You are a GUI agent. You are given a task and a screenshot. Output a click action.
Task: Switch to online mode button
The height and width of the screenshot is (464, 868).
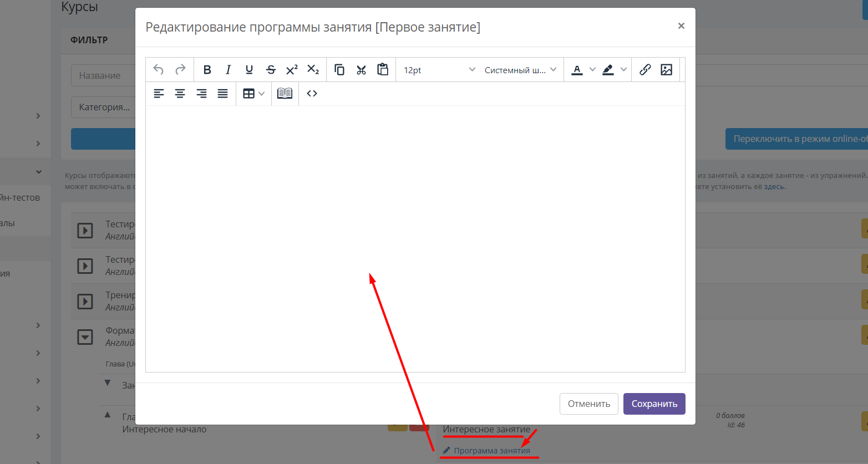796,139
